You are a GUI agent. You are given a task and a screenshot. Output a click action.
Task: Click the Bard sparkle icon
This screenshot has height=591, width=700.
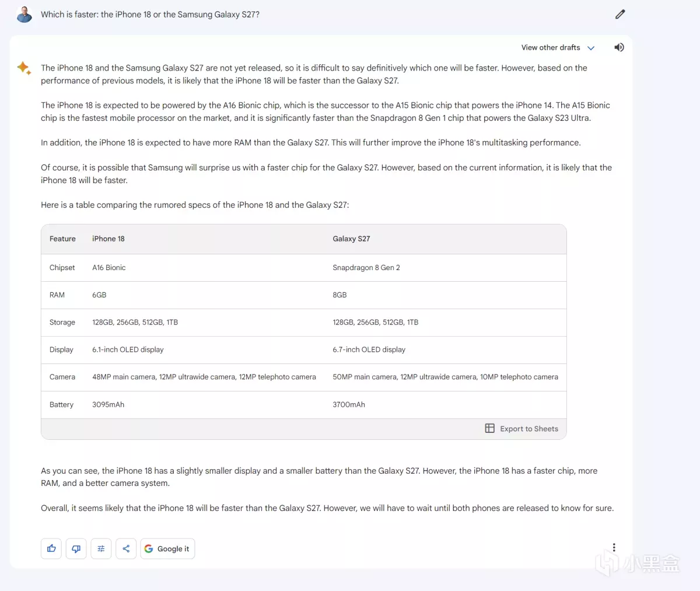[x=24, y=68]
